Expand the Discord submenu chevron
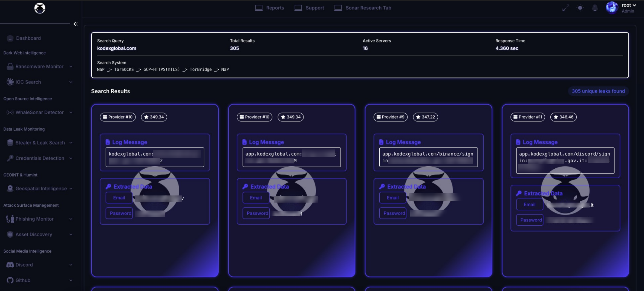644x291 pixels. pos(71,265)
